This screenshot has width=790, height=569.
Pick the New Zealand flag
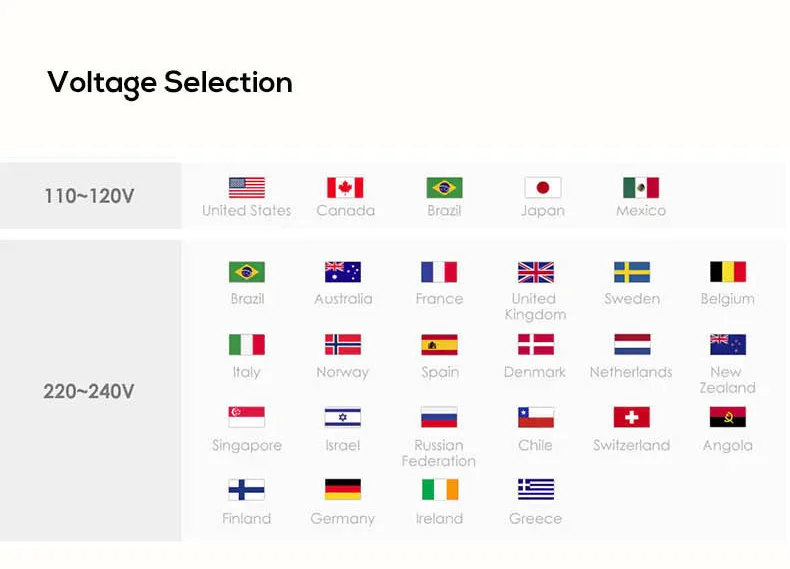728,345
